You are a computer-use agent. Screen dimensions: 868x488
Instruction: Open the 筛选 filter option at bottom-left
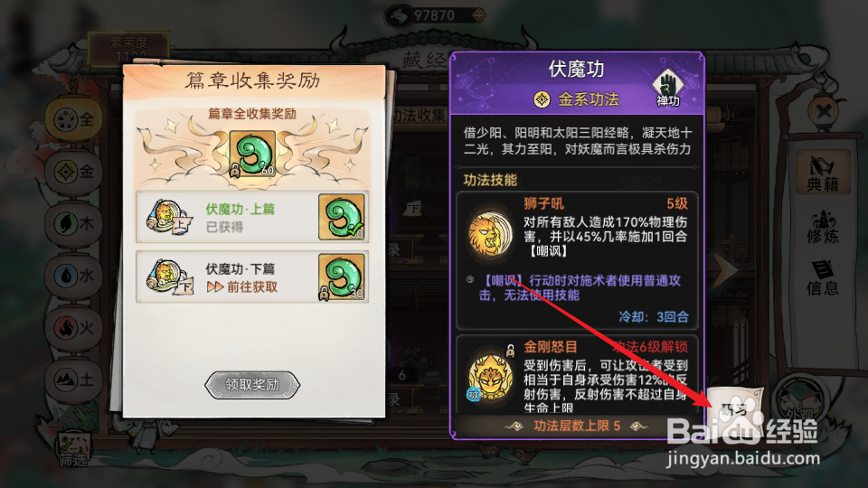[x=73, y=449]
